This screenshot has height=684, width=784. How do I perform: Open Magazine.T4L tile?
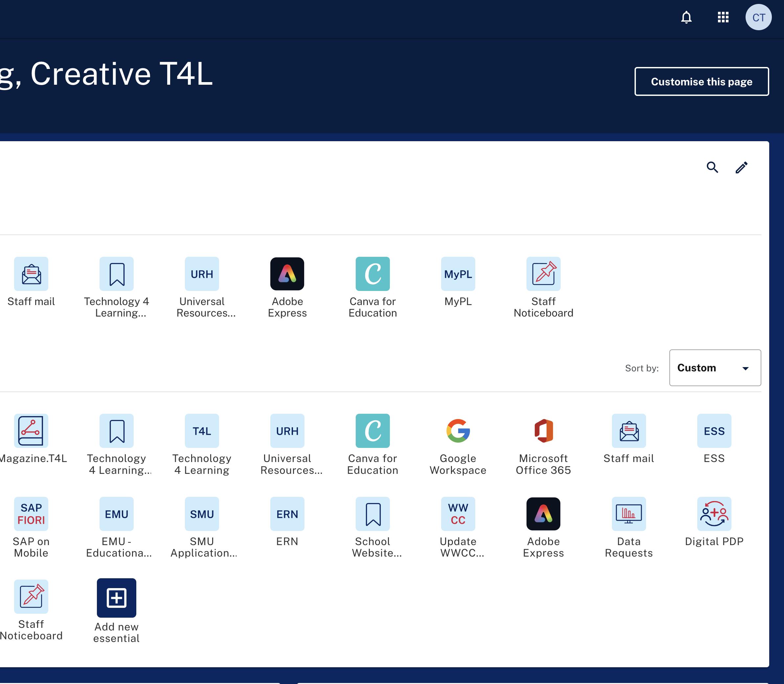(31, 430)
